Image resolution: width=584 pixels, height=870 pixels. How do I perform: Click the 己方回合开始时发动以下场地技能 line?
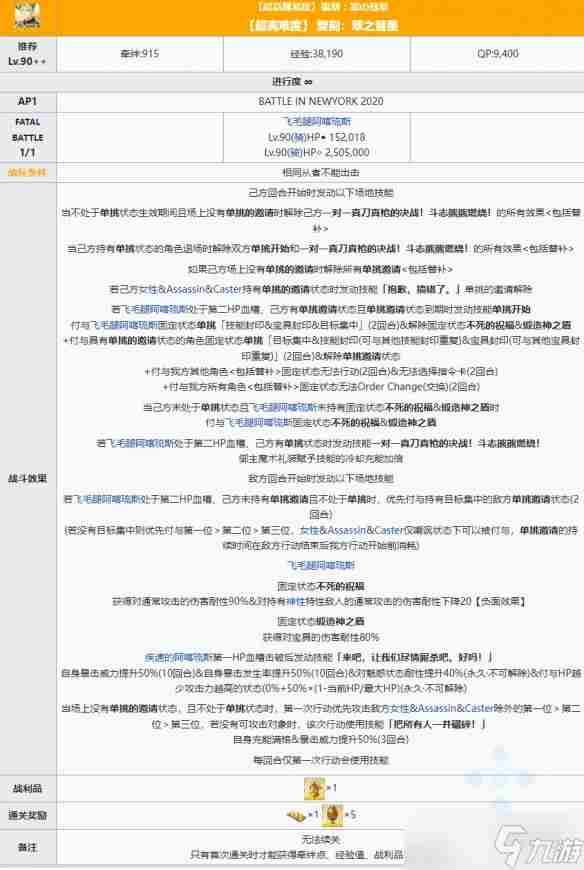[321, 193]
